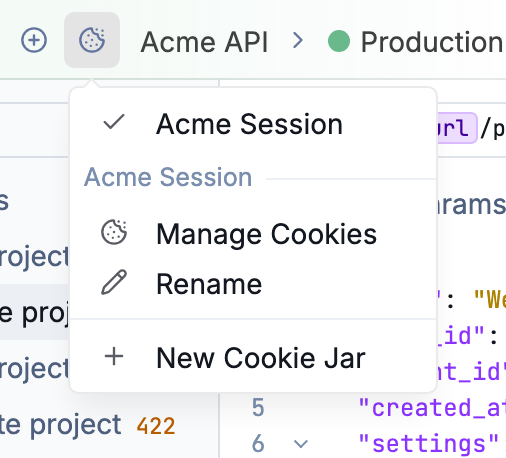Screen dimensions: 506x458
Task: Click the breadcrumb chevron after Acme API
Action: (298, 41)
